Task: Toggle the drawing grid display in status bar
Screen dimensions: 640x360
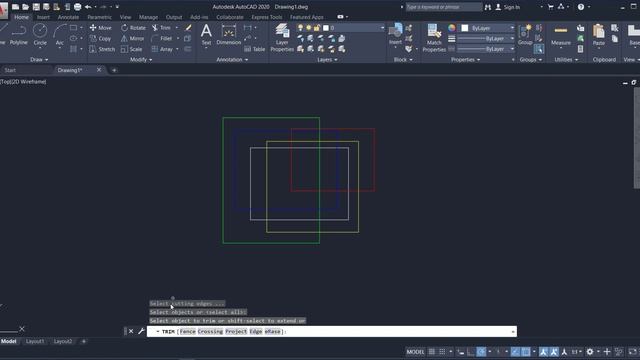Action: point(431,351)
